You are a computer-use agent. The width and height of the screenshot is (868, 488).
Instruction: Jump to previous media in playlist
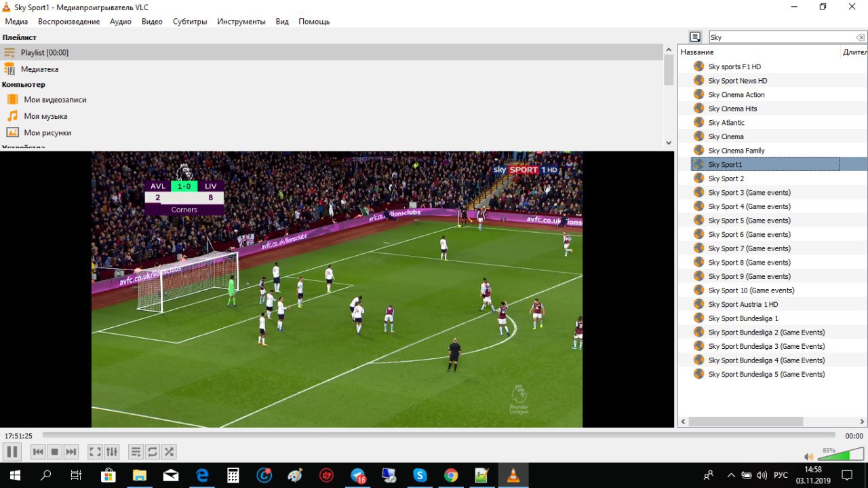[38, 451]
